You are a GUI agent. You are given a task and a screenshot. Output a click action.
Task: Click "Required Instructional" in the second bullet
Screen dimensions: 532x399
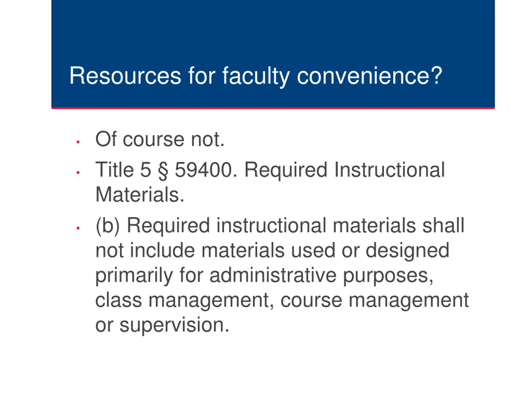point(344,170)
